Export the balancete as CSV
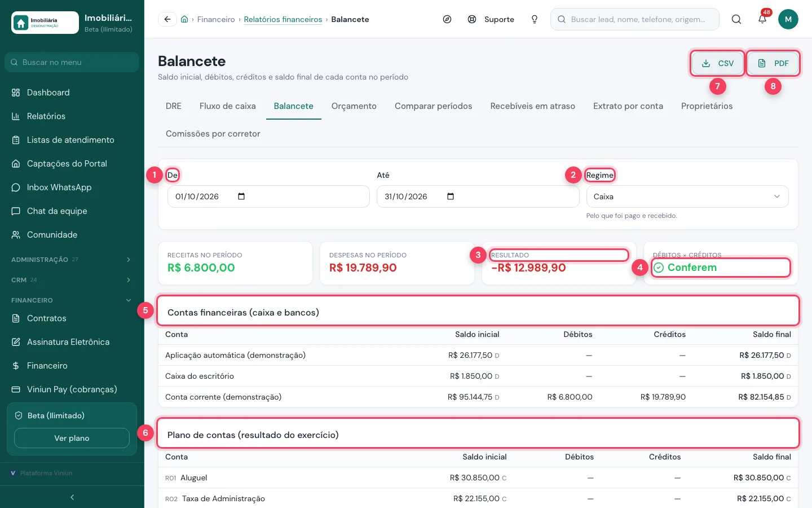 pyautogui.click(x=718, y=63)
